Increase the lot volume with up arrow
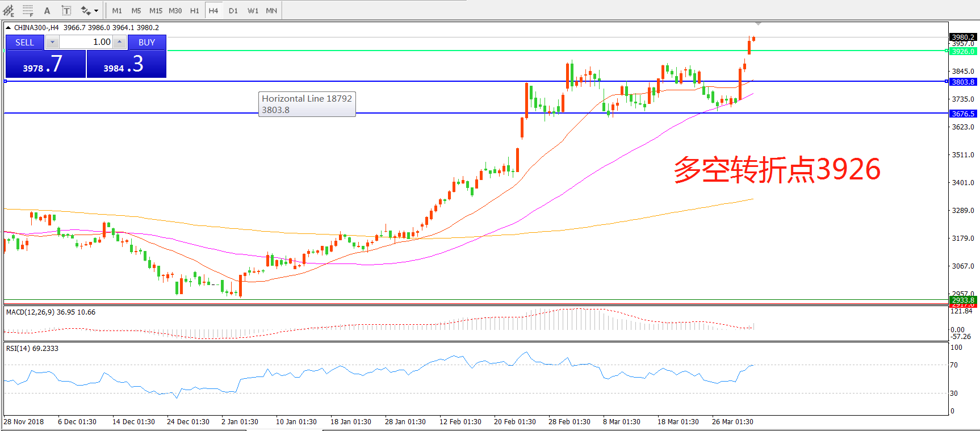 point(119,42)
